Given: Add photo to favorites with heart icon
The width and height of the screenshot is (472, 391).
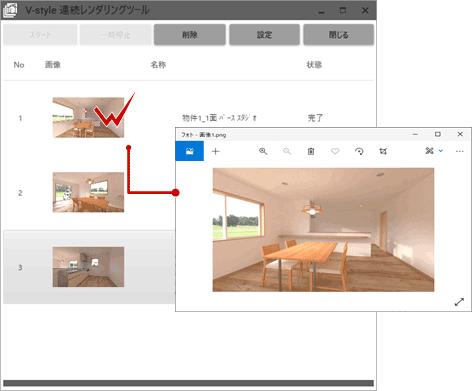Looking at the screenshot, I should pyautogui.click(x=335, y=151).
